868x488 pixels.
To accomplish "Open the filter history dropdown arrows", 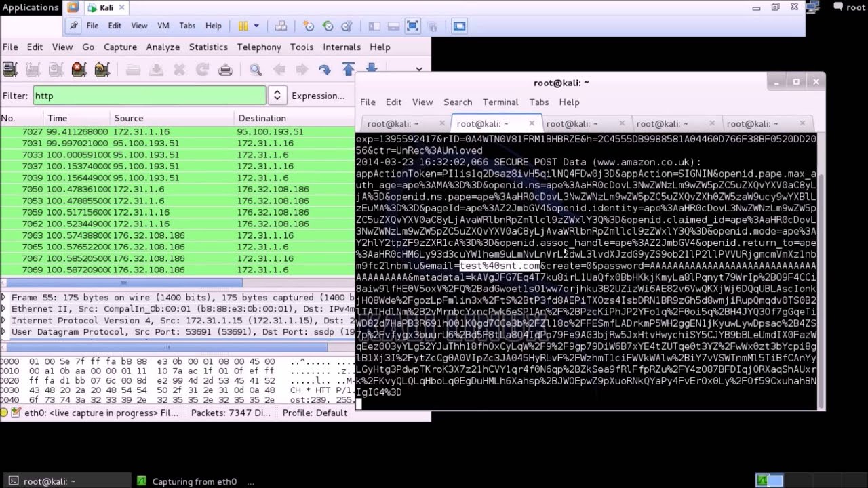I will click(277, 96).
